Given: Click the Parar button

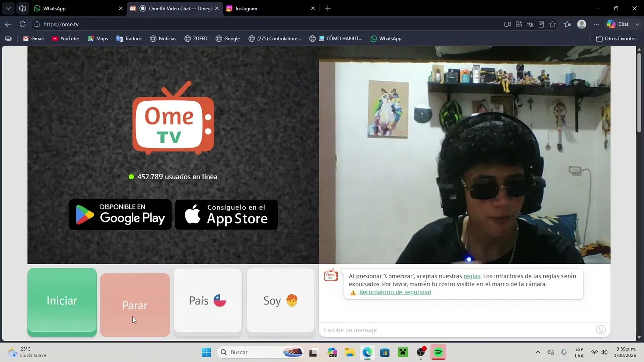Looking at the screenshot, I should point(135,305).
